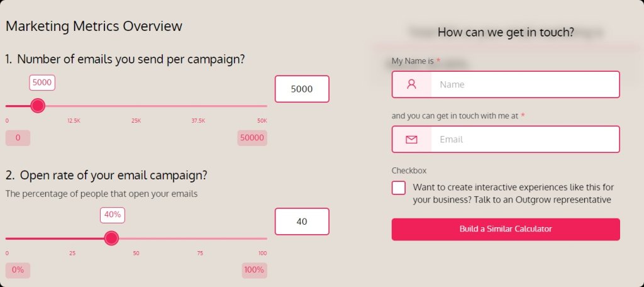Click the 40% tooltip above open rate slider
This screenshot has height=287, width=644.
click(x=113, y=215)
